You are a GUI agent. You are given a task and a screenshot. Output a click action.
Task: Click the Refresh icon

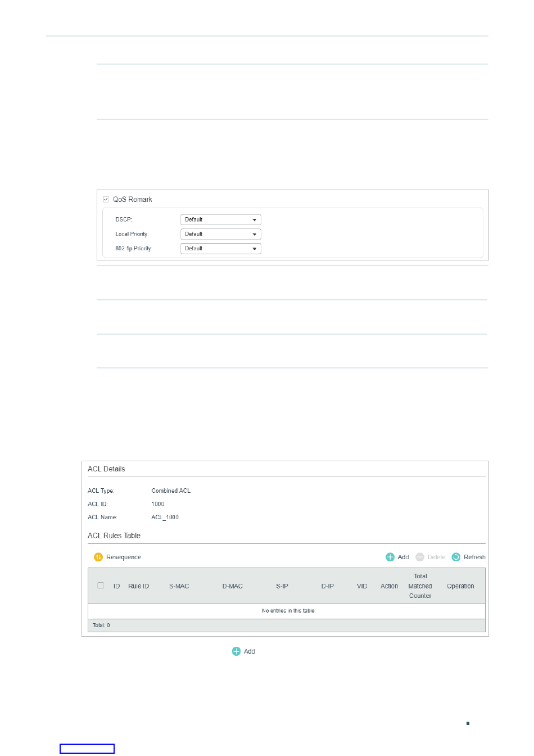(456, 557)
